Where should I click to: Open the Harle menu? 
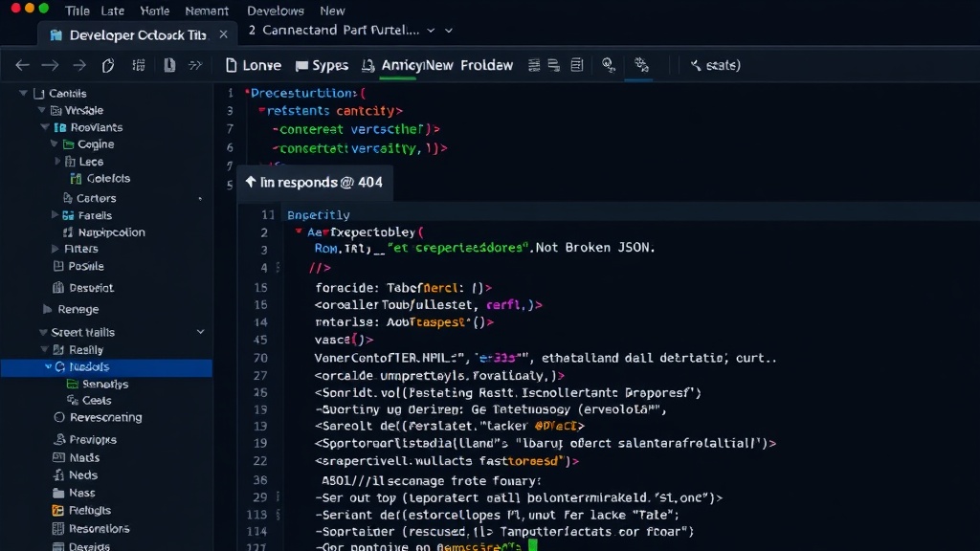tap(154, 11)
